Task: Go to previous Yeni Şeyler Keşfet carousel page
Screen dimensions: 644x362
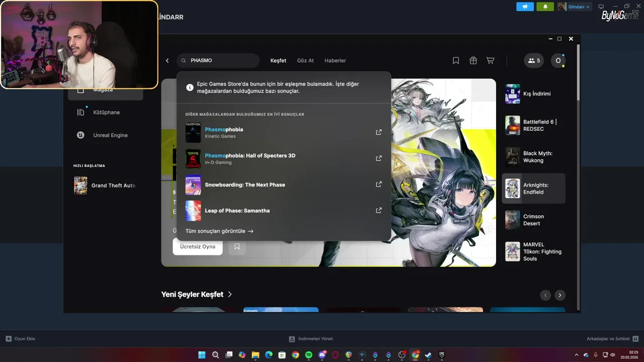Action: (x=545, y=296)
